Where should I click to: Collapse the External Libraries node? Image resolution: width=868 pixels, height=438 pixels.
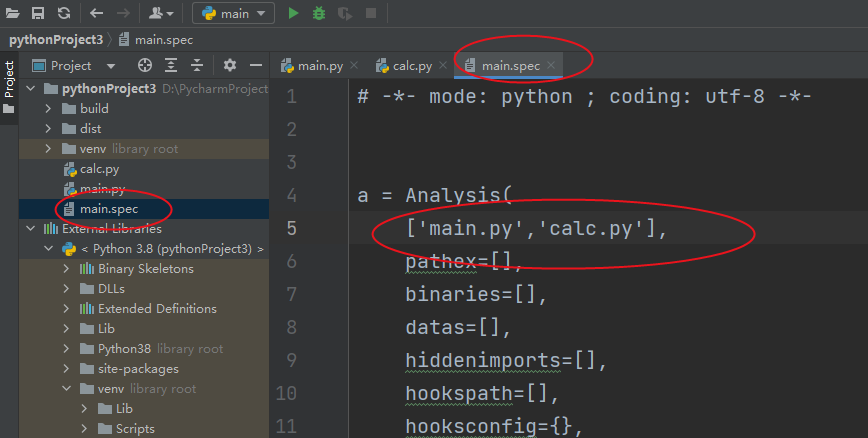[30, 229]
